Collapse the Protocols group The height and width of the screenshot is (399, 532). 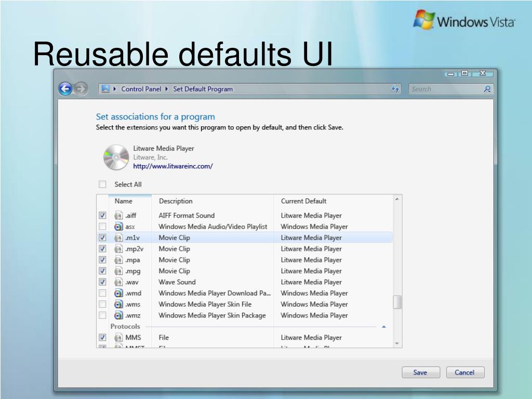[384, 327]
